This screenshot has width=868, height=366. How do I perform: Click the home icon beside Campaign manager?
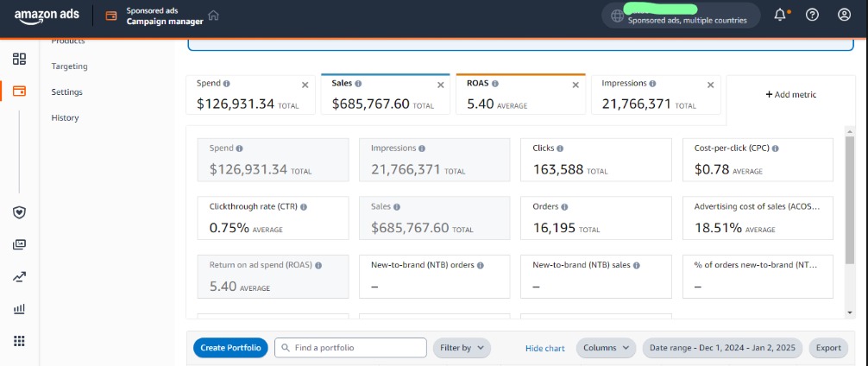(x=213, y=16)
